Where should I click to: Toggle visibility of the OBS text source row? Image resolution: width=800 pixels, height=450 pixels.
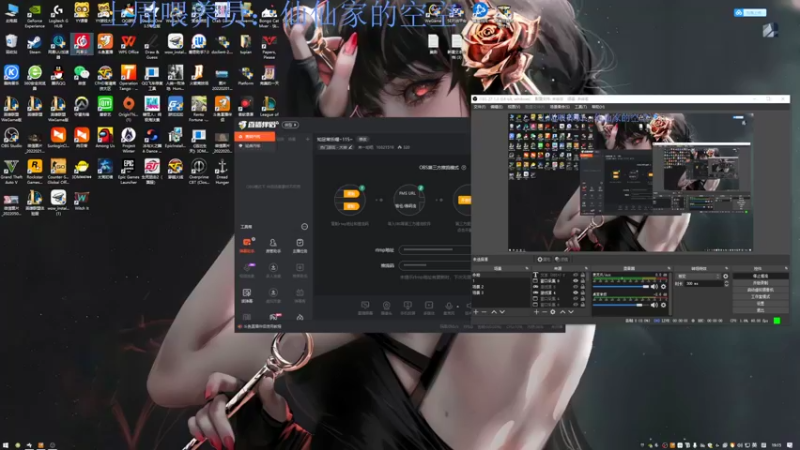pos(576,275)
